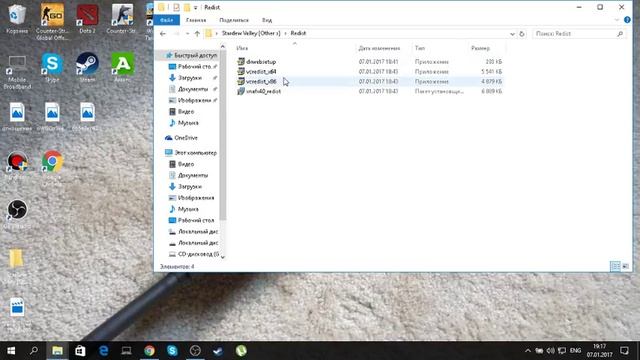
Task: Select the Dota 2 desktop icon
Action: 87,19
